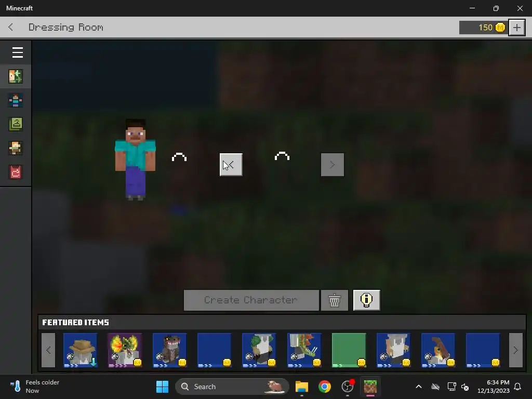Select the green clawed dinosaur arm item

coord(304,350)
